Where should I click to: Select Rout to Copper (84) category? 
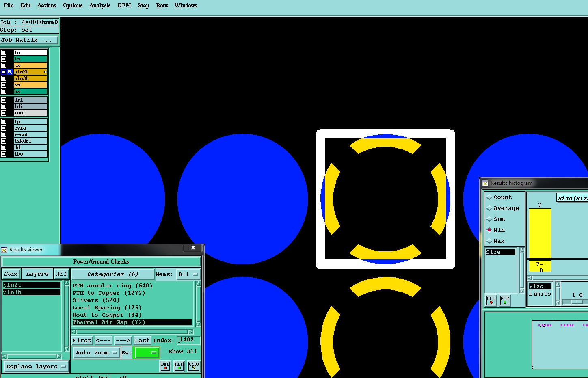[107, 315]
